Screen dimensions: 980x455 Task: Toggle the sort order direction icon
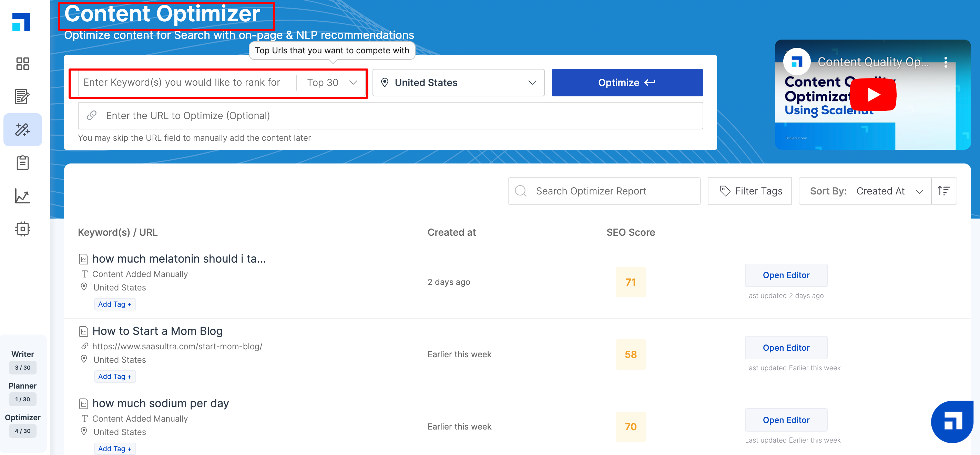943,191
